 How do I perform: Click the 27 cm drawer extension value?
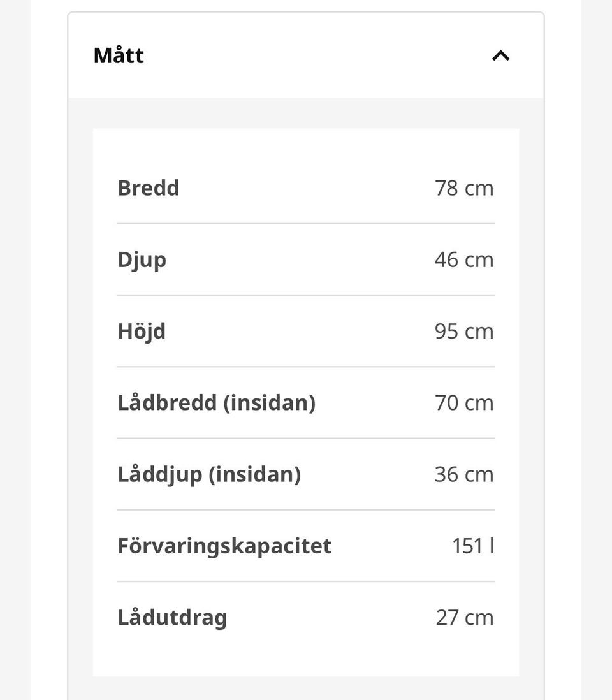pyautogui.click(x=465, y=617)
